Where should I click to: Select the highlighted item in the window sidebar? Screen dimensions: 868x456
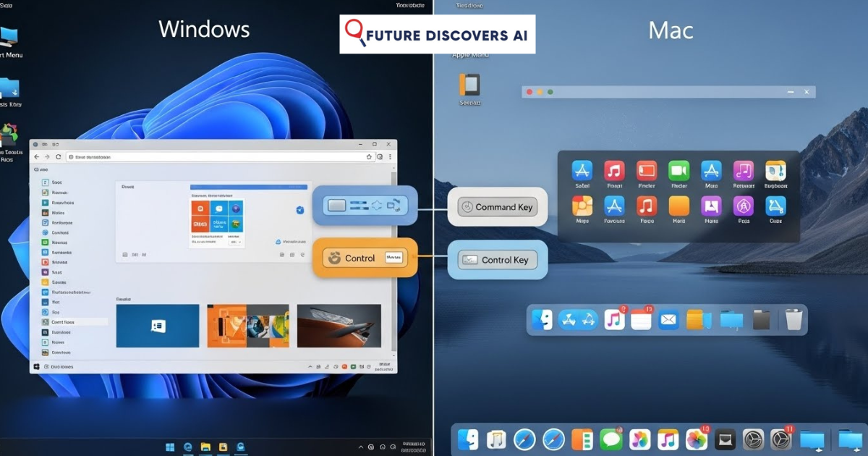click(69, 321)
